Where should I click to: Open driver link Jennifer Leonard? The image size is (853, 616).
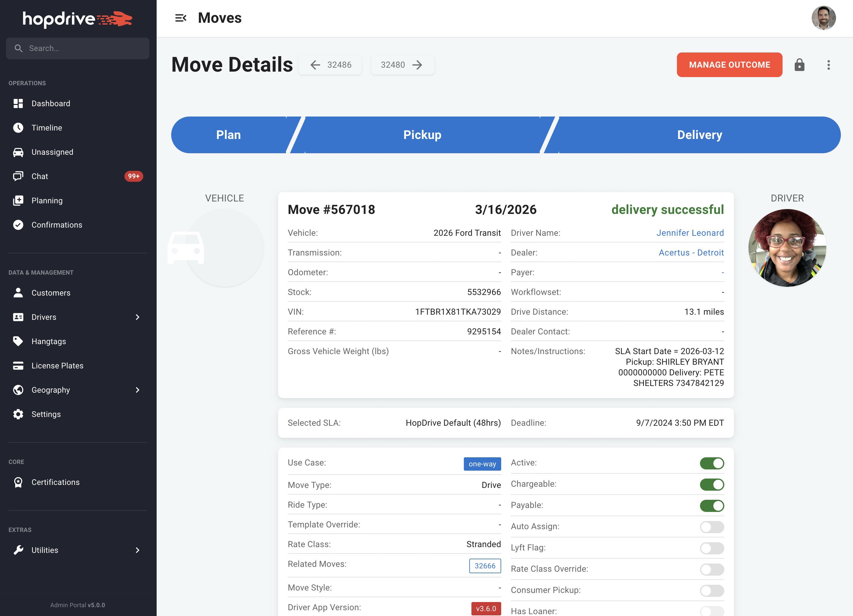(x=690, y=233)
